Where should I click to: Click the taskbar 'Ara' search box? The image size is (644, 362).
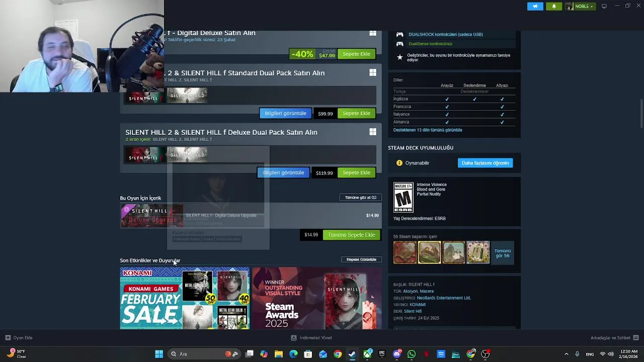coord(203,354)
